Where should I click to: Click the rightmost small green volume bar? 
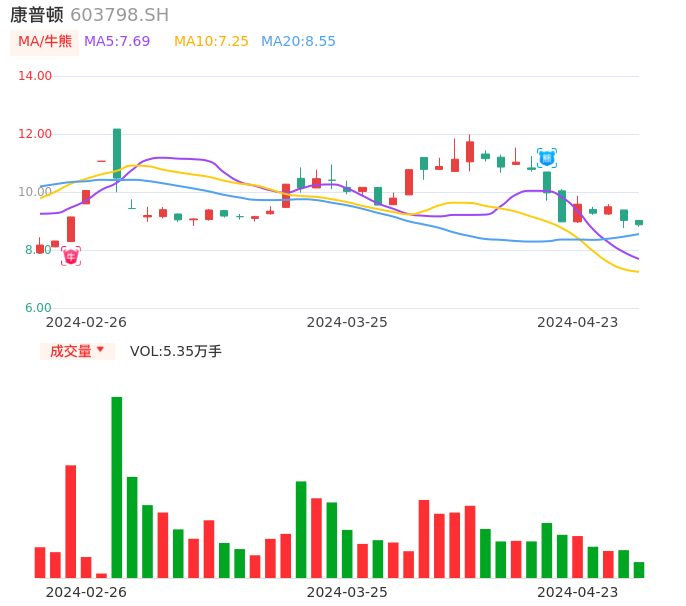(x=639, y=569)
